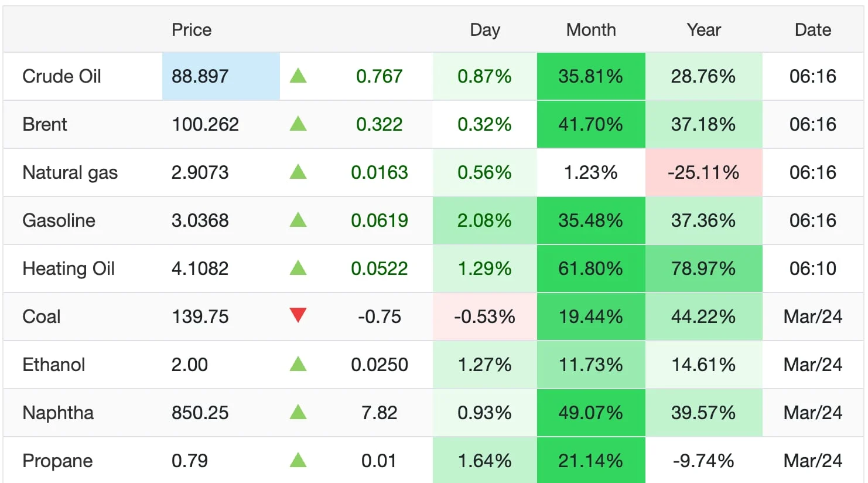868x483 pixels.
Task: Click the Ethanol green up arrow icon
Action: [x=298, y=364]
